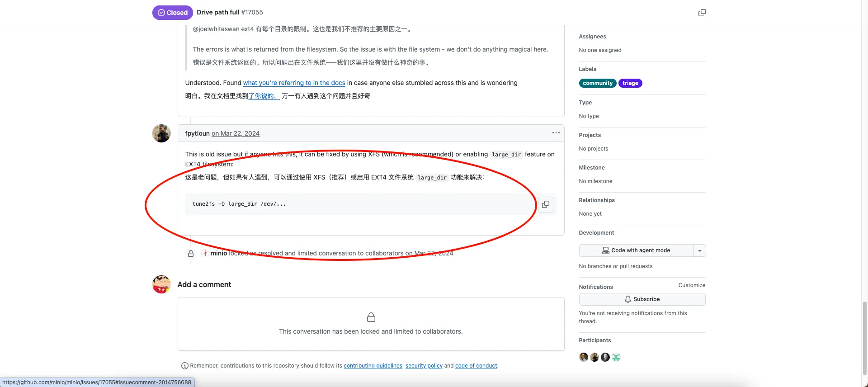Click the '@joelwhiteswan ext4' quoted Chinese line
868x387 pixels.
click(302, 29)
